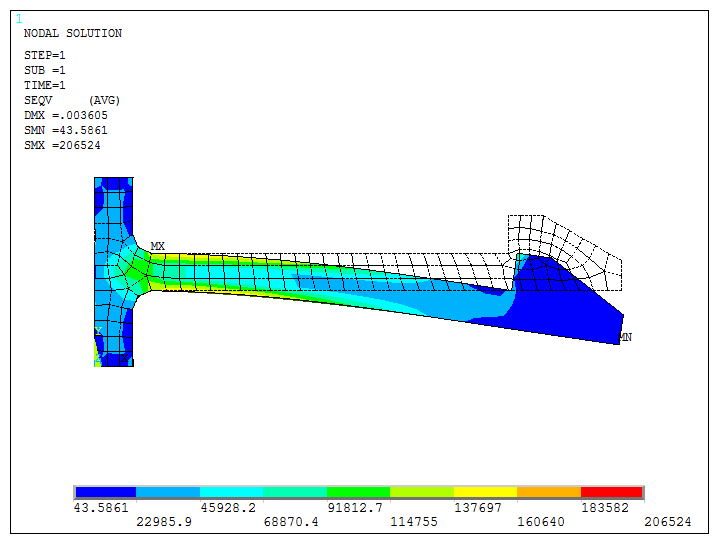Viewport: 720px width, 546px height.
Task: Click the SMN =43.5861 label
Action: (65, 131)
